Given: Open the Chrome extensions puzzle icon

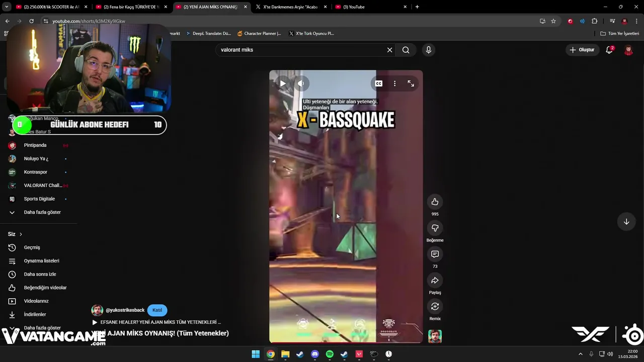Looking at the screenshot, I should pyautogui.click(x=595, y=21).
